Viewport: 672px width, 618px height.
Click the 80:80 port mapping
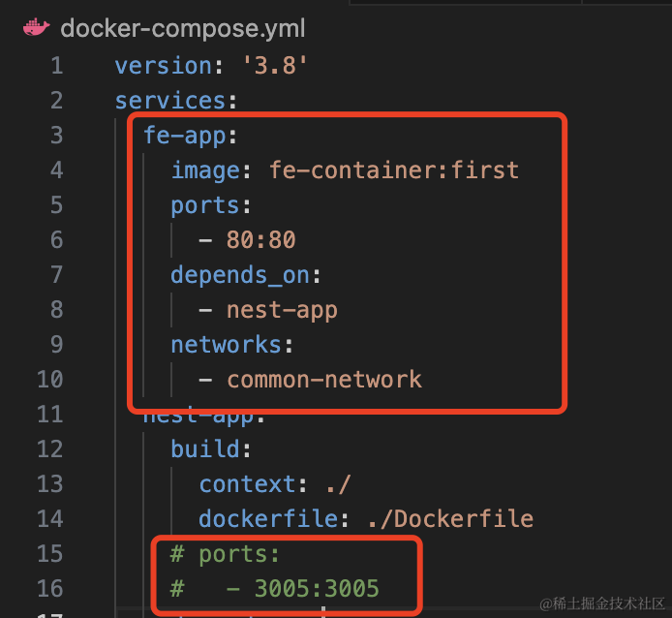[x=260, y=240]
